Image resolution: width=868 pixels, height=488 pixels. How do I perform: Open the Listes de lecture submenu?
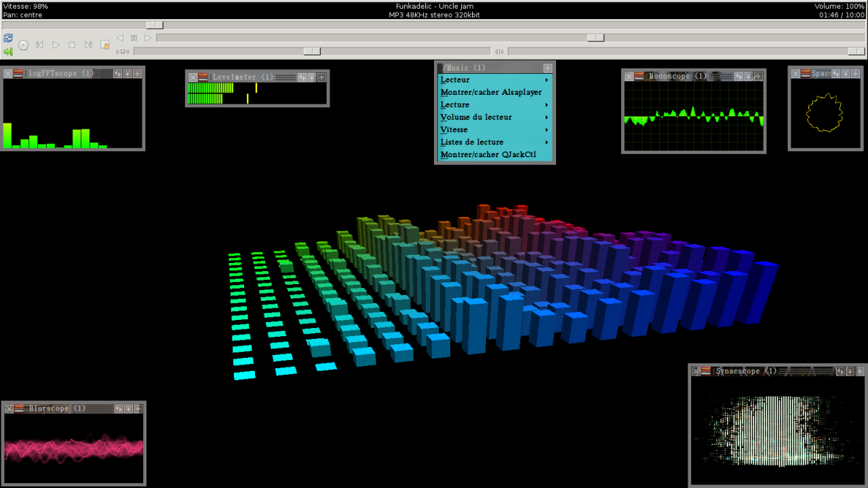[481, 142]
